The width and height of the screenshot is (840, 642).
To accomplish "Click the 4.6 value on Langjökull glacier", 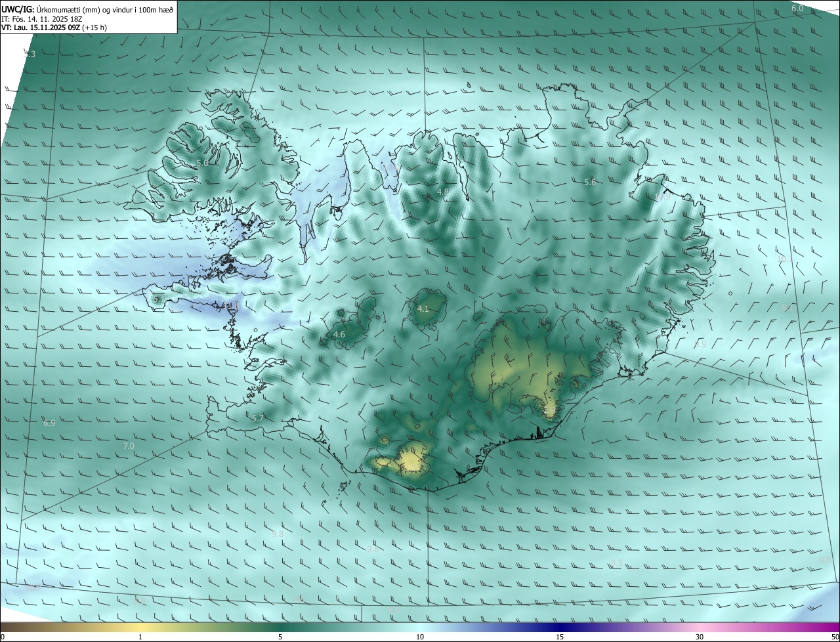I will (339, 334).
